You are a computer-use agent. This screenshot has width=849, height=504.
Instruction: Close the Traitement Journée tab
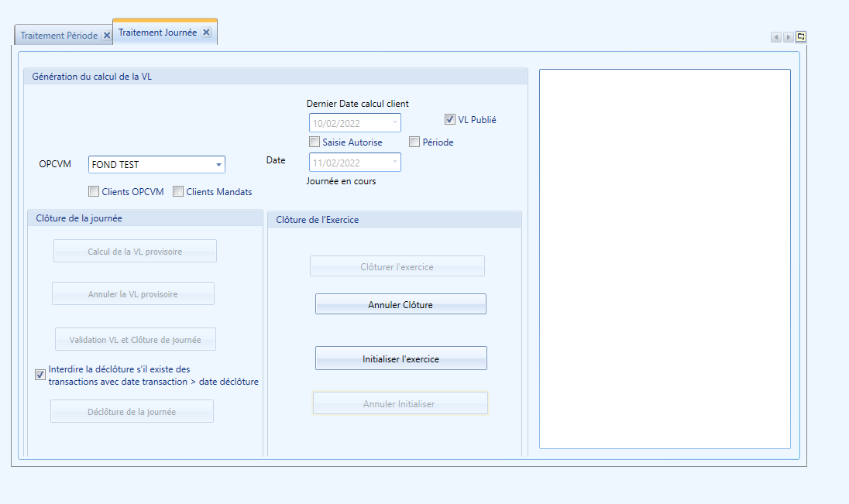pos(206,33)
